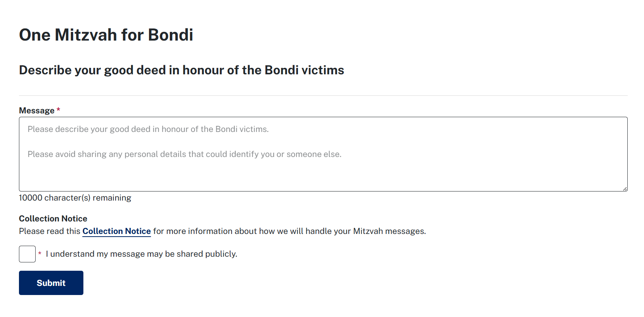The width and height of the screenshot is (644, 317).
Task: Click the 'Collection Notice' section heading
Action: (53, 218)
